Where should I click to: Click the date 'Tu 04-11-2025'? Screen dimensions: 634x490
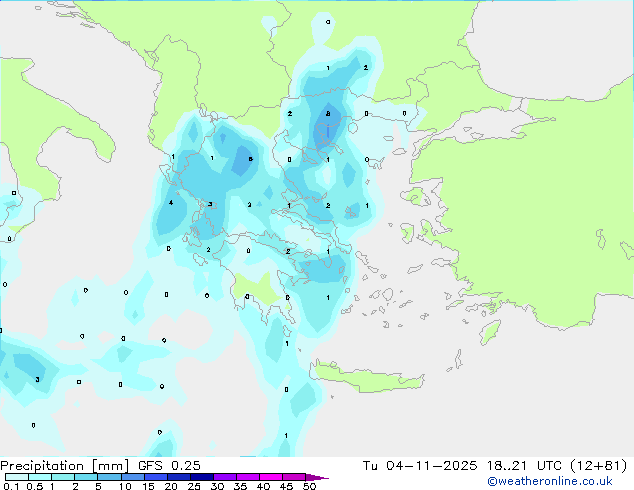tap(420, 466)
